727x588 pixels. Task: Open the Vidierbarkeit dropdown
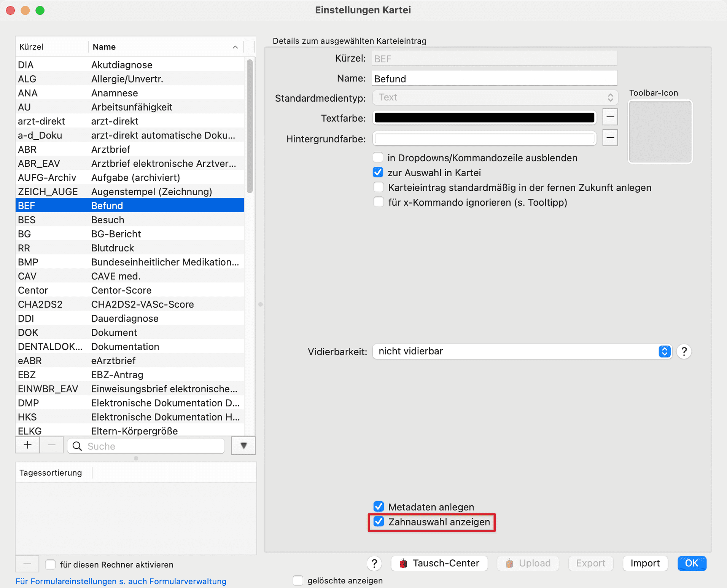click(x=522, y=351)
